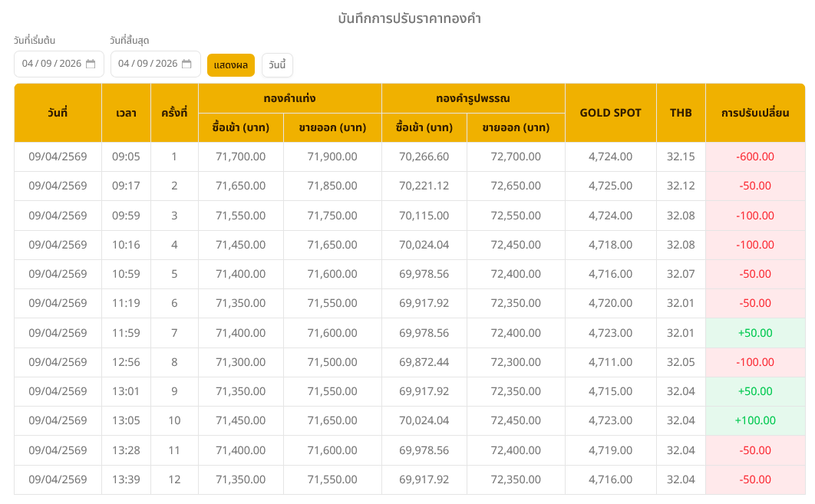This screenshot has height=504, width=815.
Task: Select the การปรับเปลี่ยน column header
Action: point(754,113)
